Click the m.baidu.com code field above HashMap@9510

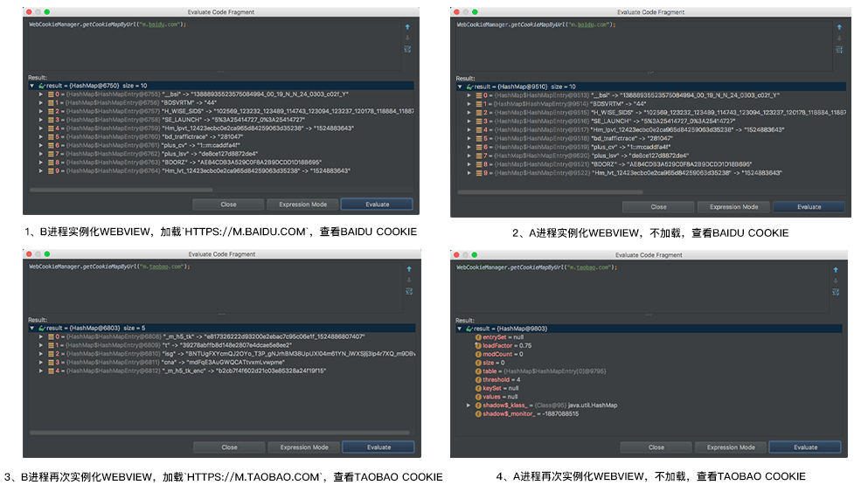[x=644, y=45]
